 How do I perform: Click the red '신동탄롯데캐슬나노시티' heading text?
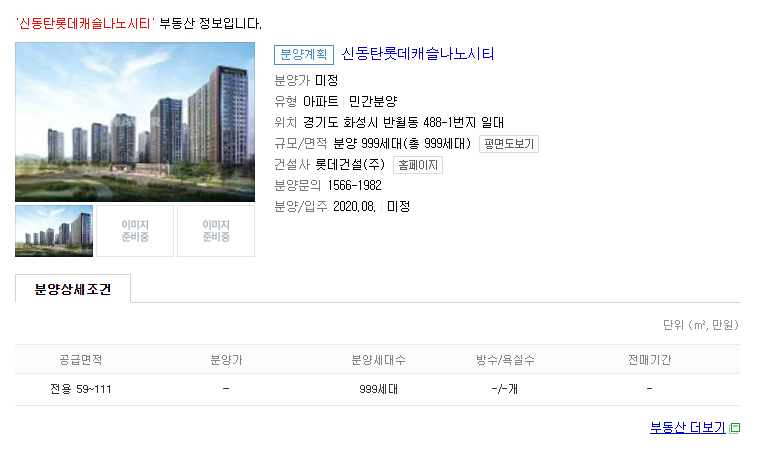(85, 23)
